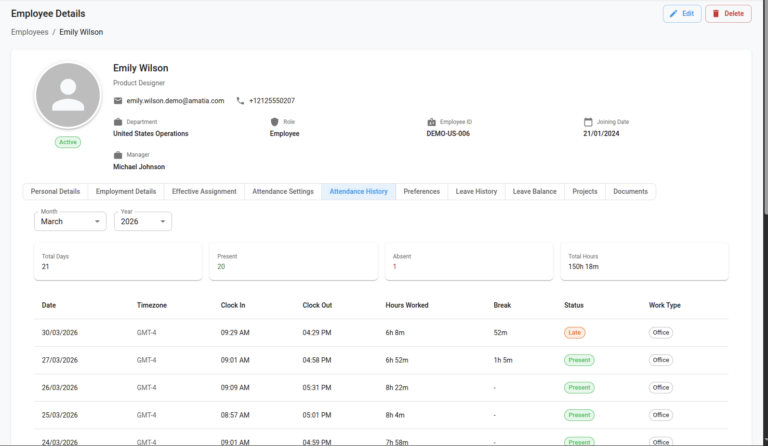The width and height of the screenshot is (768, 446).
Task: Click the Active status badge
Action: (x=68, y=142)
